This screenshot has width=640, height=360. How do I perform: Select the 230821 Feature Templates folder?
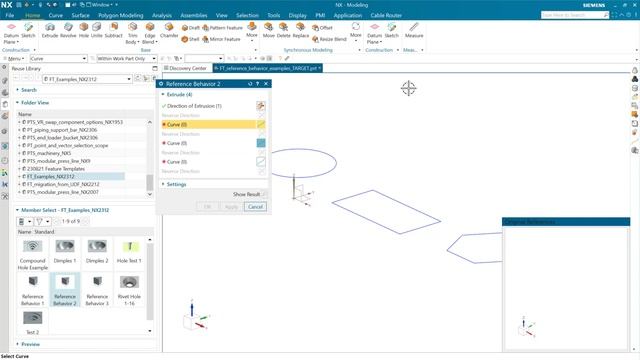pyautogui.click(x=56, y=169)
